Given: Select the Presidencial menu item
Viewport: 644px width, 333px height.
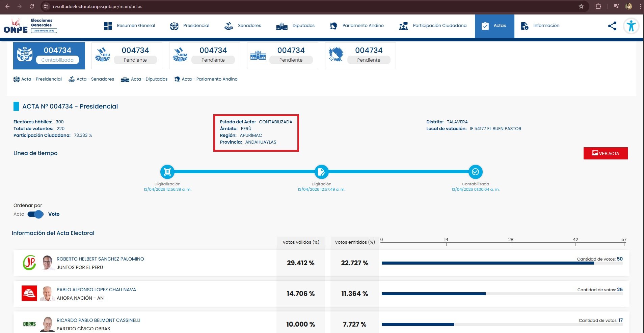Looking at the screenshot, I should [x=190, y=26].
